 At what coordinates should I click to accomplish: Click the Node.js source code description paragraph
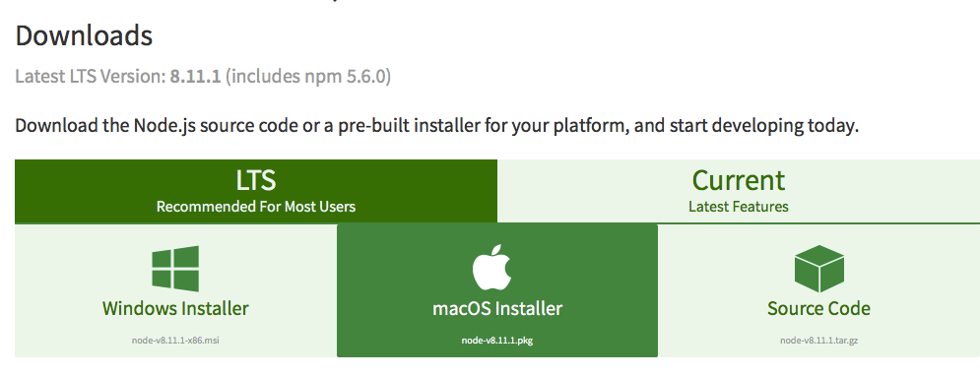pyautogui.click(x=437, y=126)
